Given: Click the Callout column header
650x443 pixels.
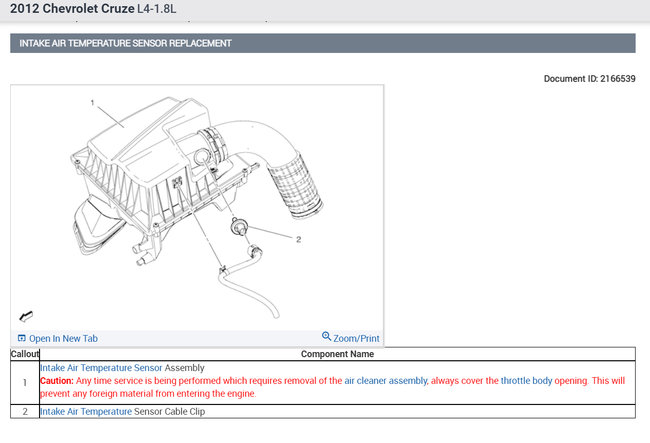Looking at the screenshot, I should tap(25, 354).
